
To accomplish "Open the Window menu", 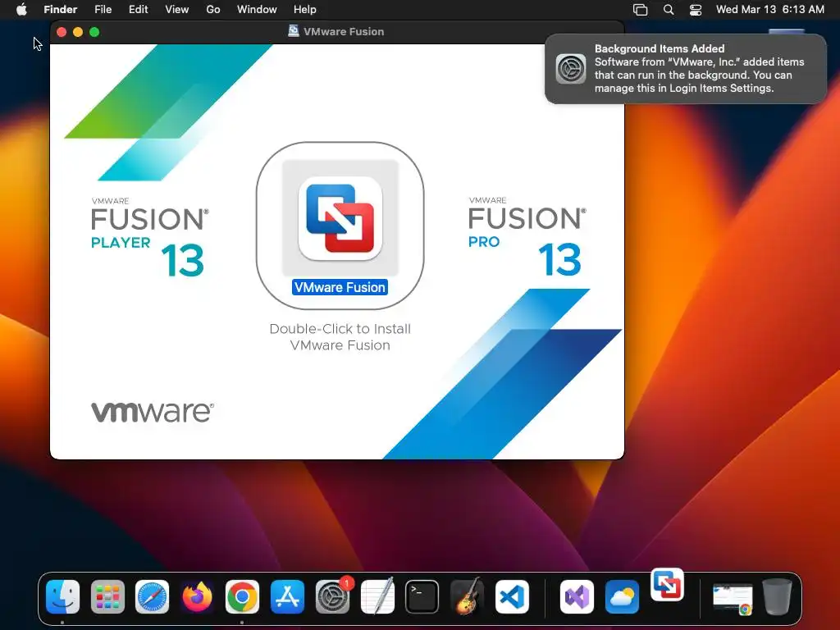I will tap(257, 9).
